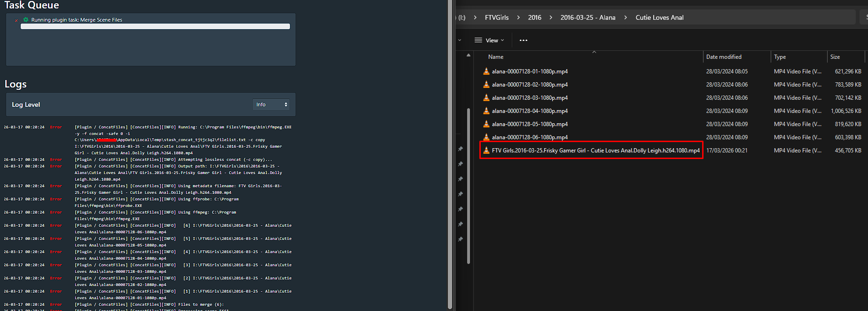Select the merged FTV Girls.2016-03-25 h264.1080.mp4 file
Viewport: 868px width, 311px height.
point(596,151)
